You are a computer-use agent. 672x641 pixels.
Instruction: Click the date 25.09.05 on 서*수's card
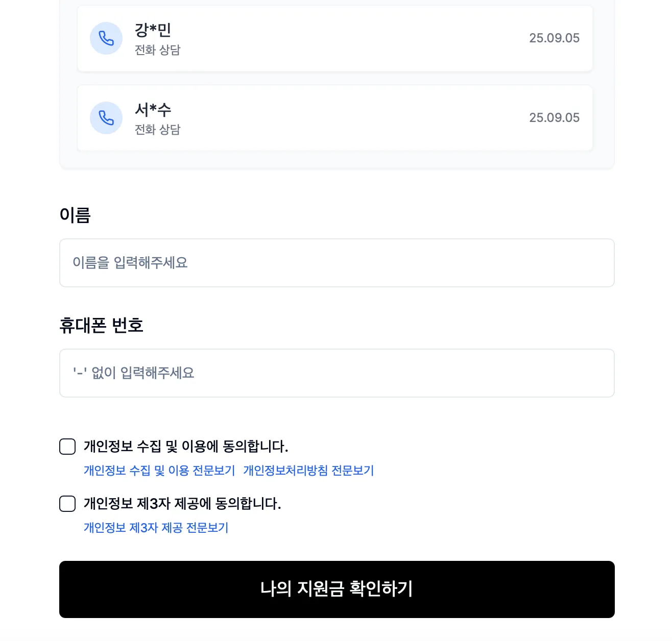point(555,118)
